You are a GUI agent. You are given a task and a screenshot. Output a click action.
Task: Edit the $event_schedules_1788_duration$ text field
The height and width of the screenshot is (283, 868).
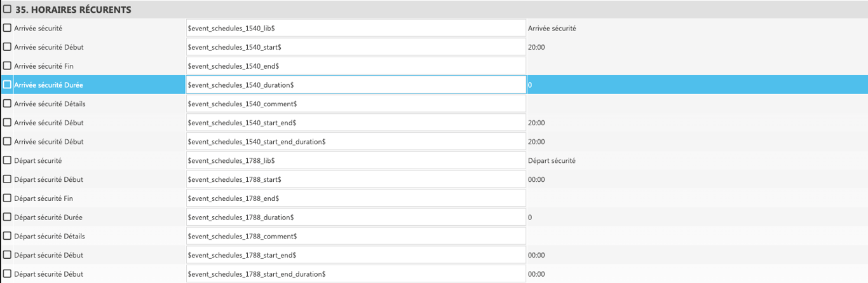(356, 217)
